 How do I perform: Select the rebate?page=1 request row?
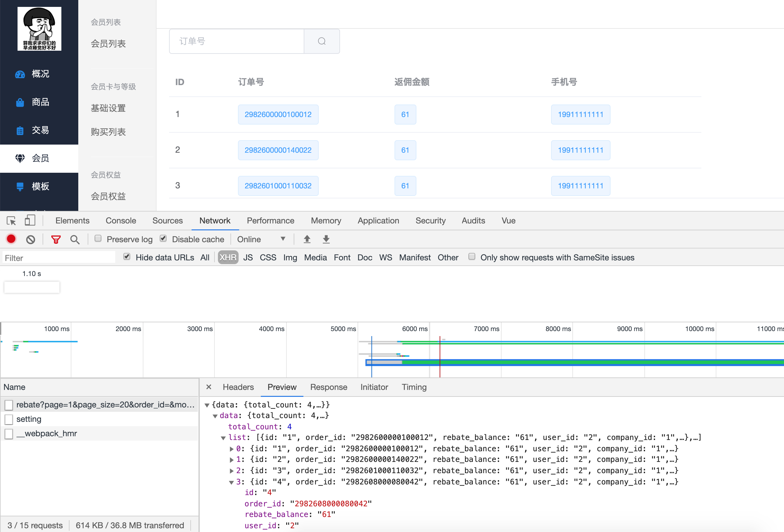tap(105, 405)
